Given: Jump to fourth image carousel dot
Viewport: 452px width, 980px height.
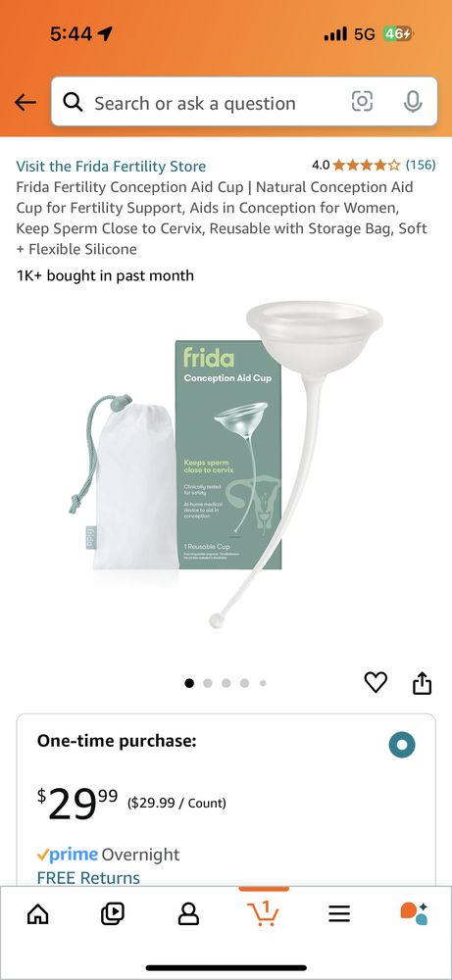Looking at the screenshot, I should click(244, 683).
